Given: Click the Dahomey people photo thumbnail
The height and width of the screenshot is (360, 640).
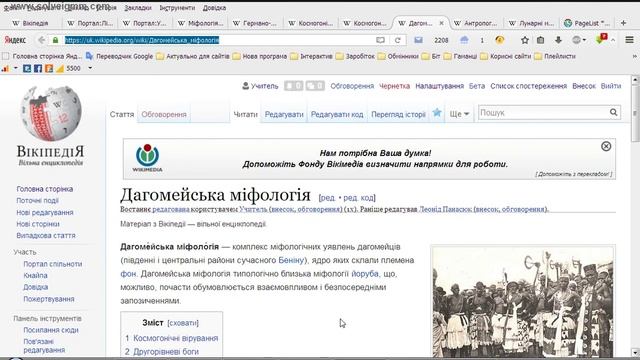Looking at the screenshot, I should [523, 302].
